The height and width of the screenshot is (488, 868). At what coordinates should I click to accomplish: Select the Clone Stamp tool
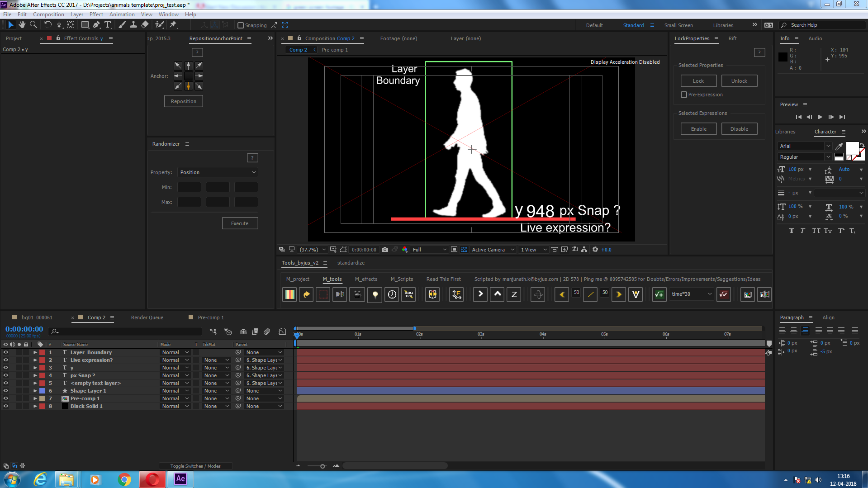click(x=133, y=25)
